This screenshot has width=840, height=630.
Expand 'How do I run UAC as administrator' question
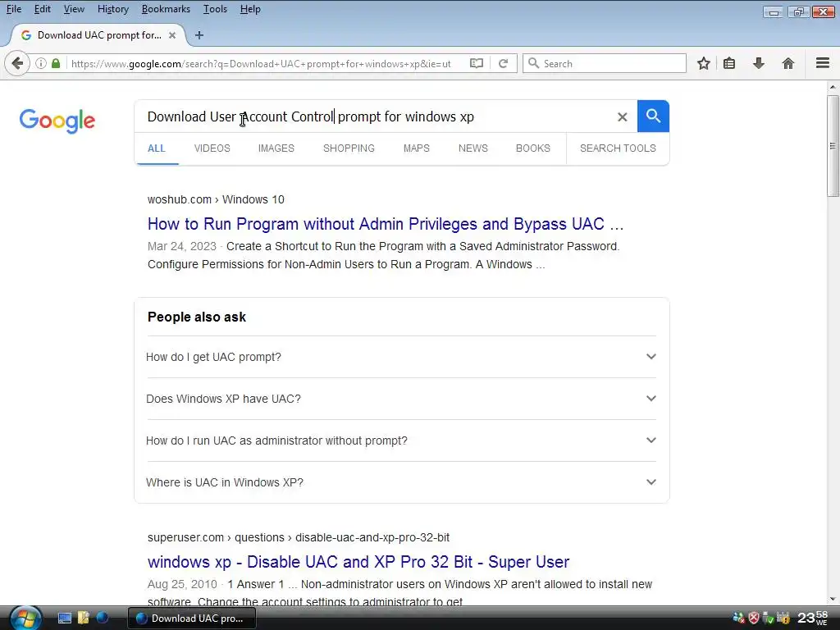[x=401, y=441]
